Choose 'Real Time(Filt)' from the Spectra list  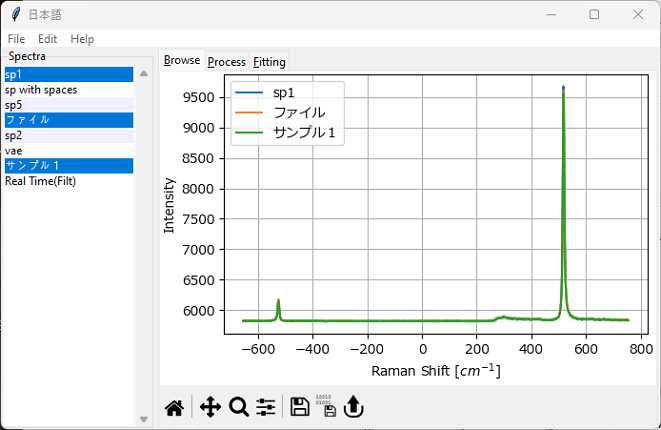click(40, 181)
